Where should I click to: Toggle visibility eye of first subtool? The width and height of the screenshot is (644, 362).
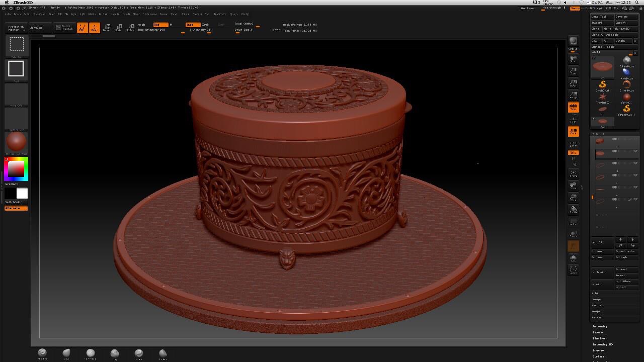point(635,139)
